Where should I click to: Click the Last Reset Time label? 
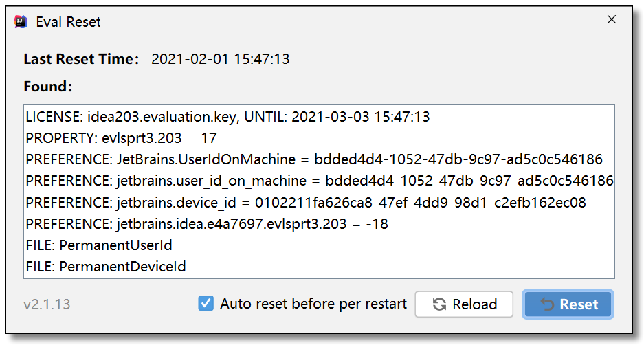click(81, 59)
